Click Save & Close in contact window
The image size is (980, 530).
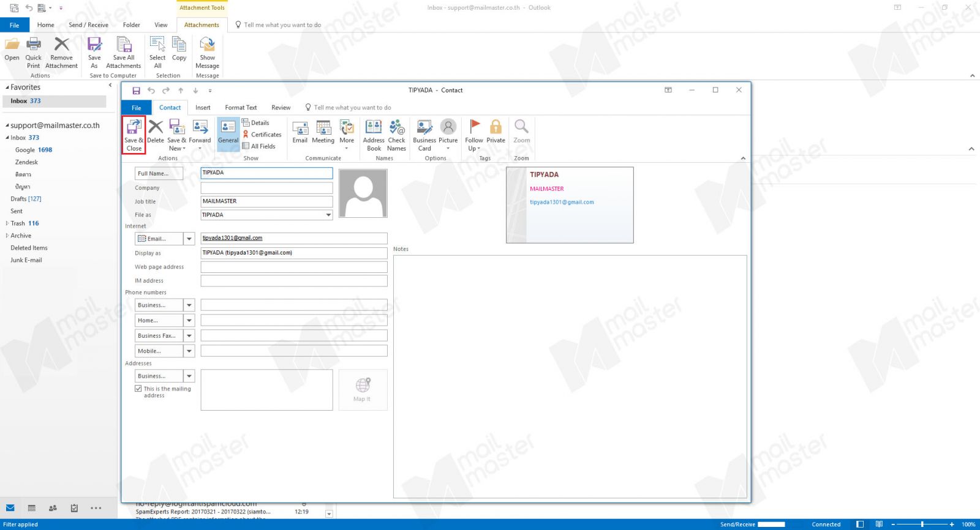click(x=134, y=135)
